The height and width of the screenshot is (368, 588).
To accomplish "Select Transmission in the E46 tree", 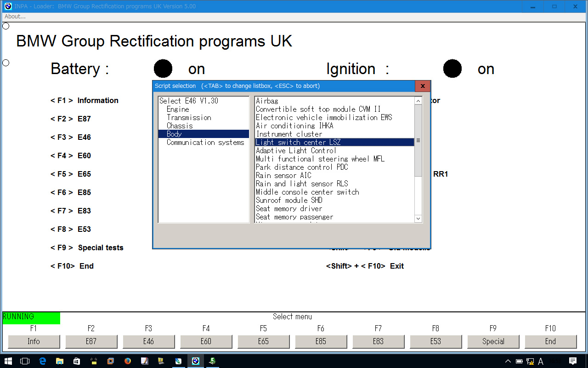I will click(189, 117).
